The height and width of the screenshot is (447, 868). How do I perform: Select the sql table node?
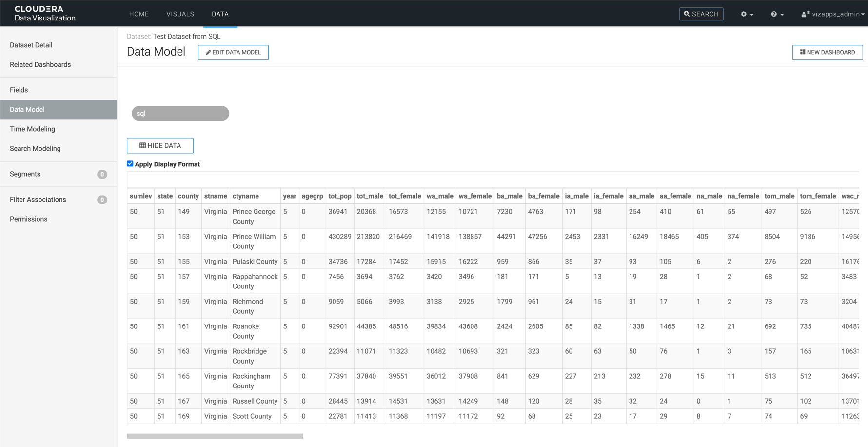click(x=180, y=113)
